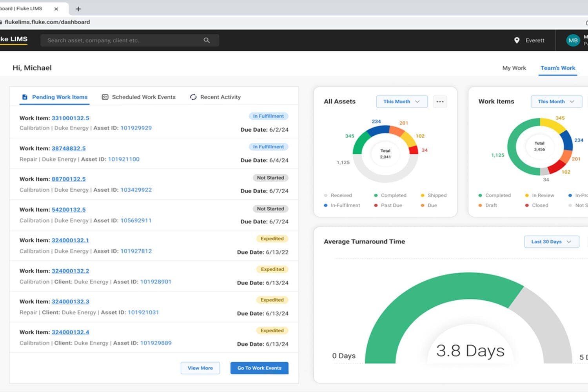
Task: Select Recent Activity tab
Action: point(215,97)
